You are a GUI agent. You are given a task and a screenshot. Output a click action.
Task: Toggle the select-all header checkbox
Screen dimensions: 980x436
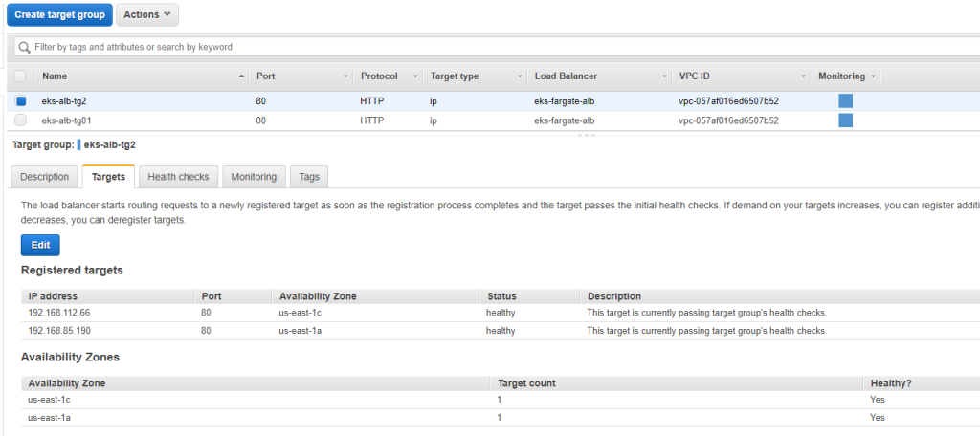coord(20,76)
